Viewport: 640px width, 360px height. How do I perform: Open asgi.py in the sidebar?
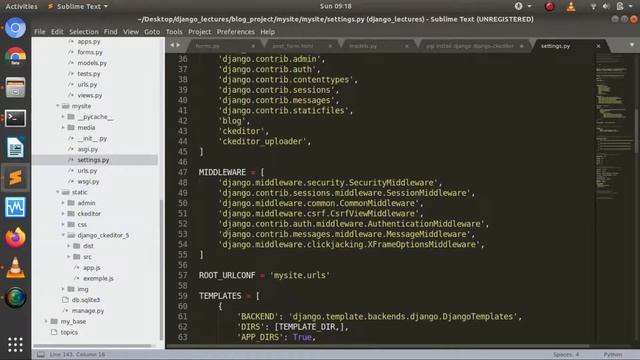pyautogui.click(x=87, y=149)
